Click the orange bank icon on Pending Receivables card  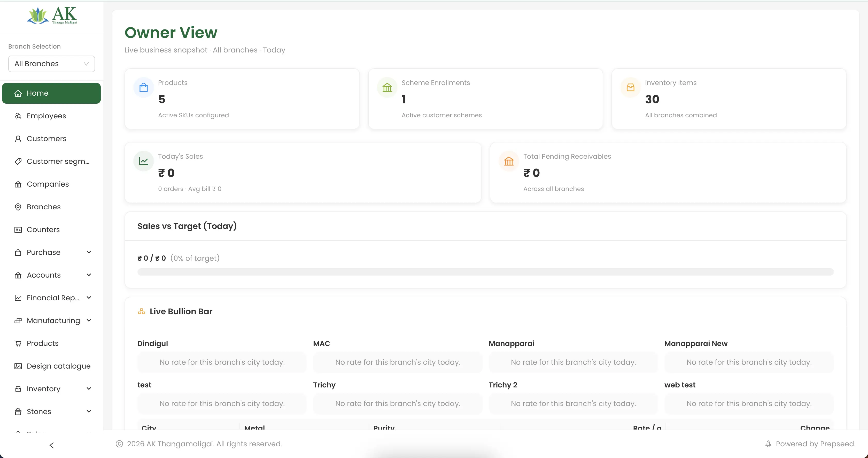point(509,161)
